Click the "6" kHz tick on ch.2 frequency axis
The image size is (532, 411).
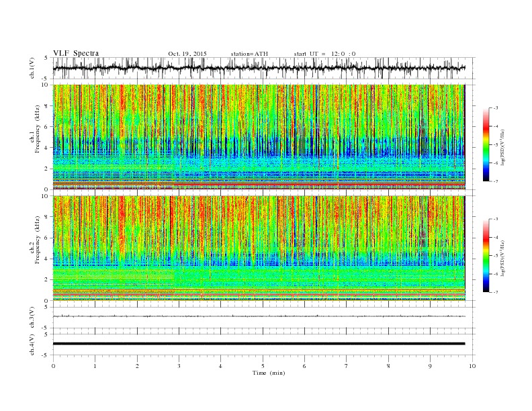click(46, 238)
